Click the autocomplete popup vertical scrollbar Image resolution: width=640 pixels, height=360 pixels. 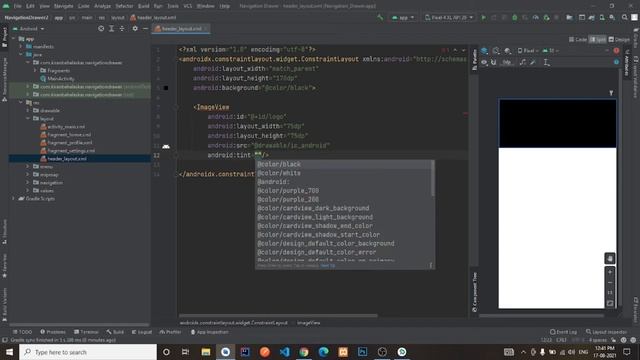pyautogui.click(x=432, y=178)
